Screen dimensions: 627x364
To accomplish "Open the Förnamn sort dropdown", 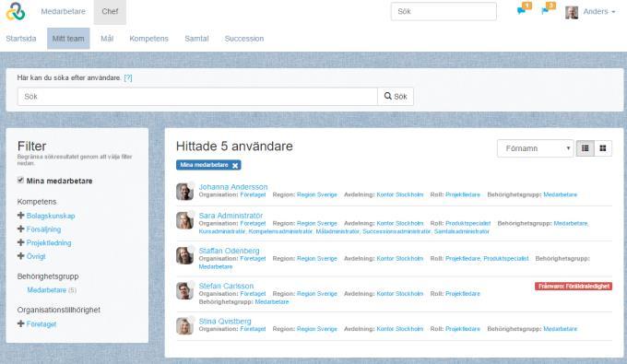I will (x=535, y=148).
